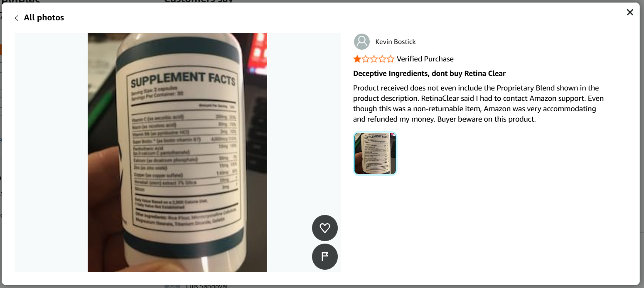Click the Customers say heading behind the modal
644x288 pixels.
point(199,1)
